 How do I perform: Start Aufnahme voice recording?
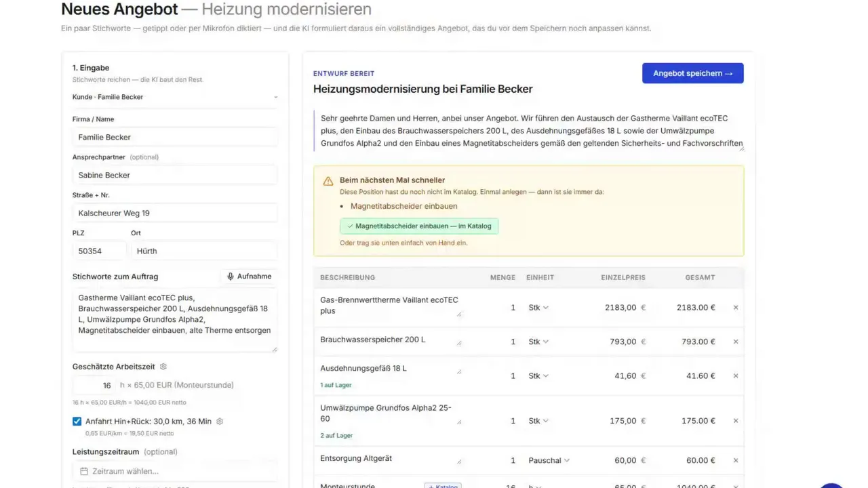point(249,277)
